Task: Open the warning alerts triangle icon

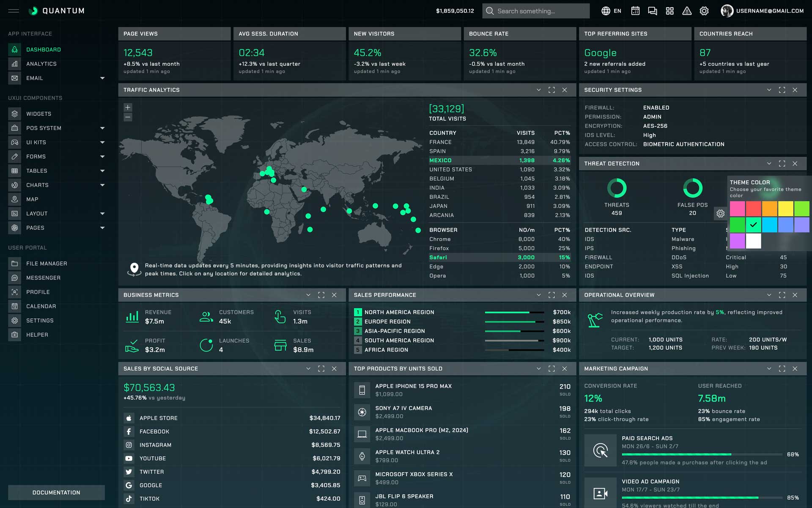Action: (x=687, y=11)
